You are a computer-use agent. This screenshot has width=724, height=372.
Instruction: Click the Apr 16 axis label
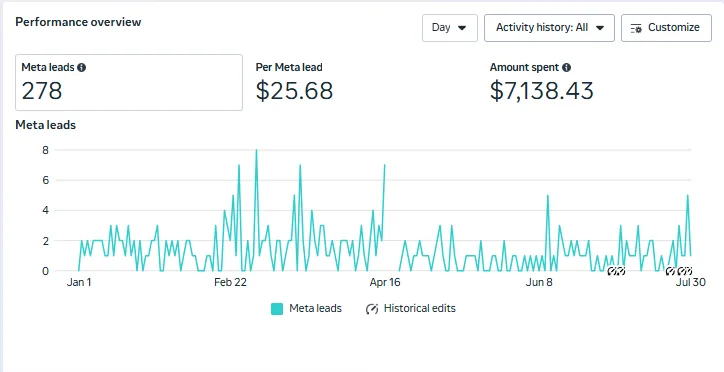pyautogui.click(x=385, y=282)
